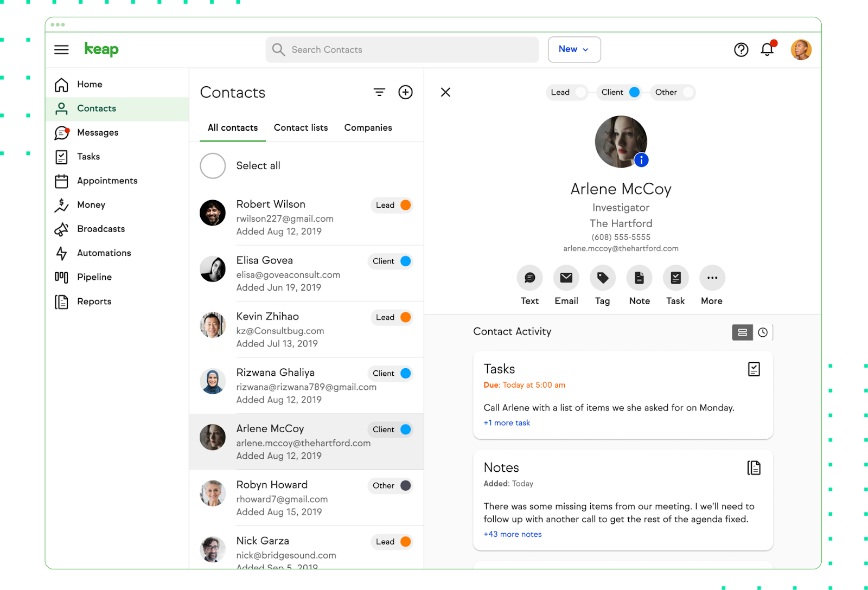Open Money in the sidebar

(117, 205)
